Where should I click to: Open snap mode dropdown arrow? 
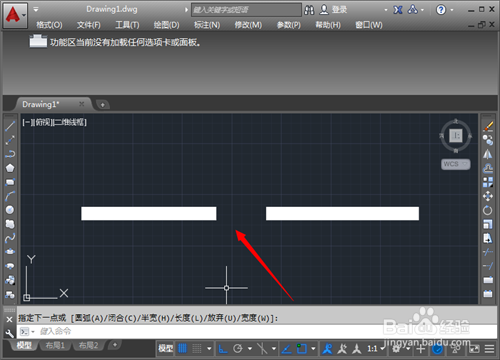tap(209, 349)
